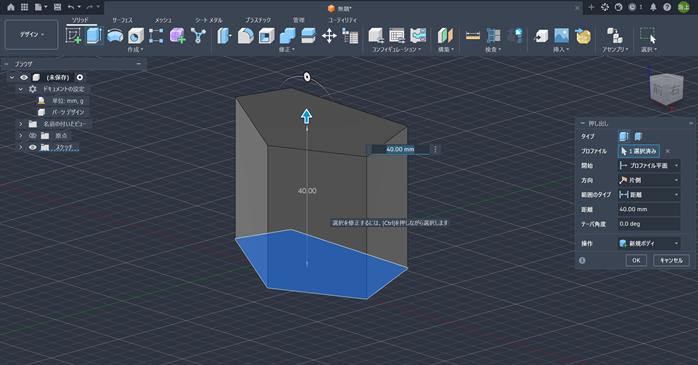Image resolution: width=698 pixels, height=365 pixels.
Task: Open the 操作 新規ボディ dropdown
Action: point(649,243)
